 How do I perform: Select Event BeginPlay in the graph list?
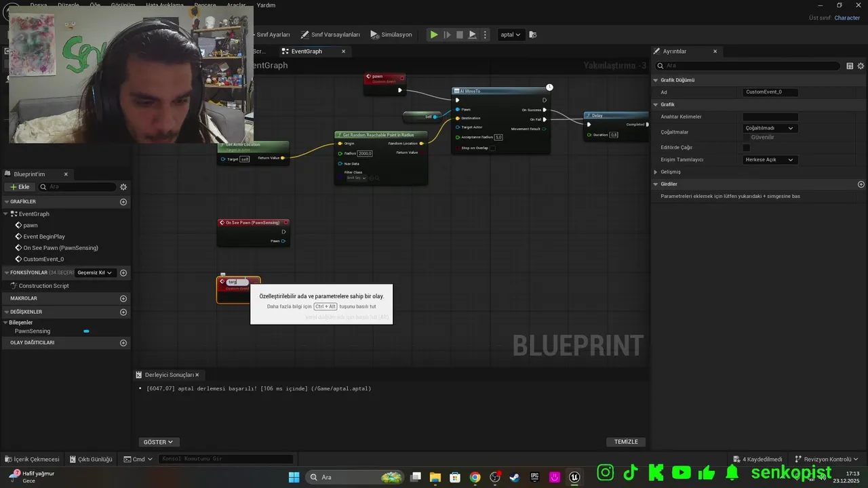[44, 237]
